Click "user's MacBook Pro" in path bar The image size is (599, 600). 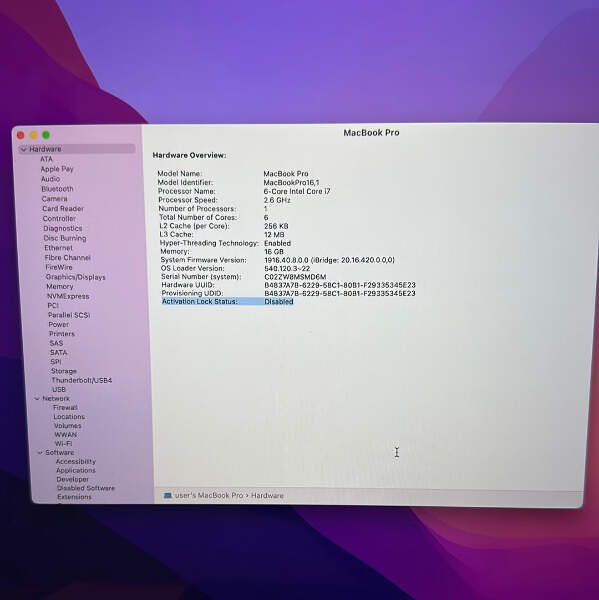click(209, 496)
